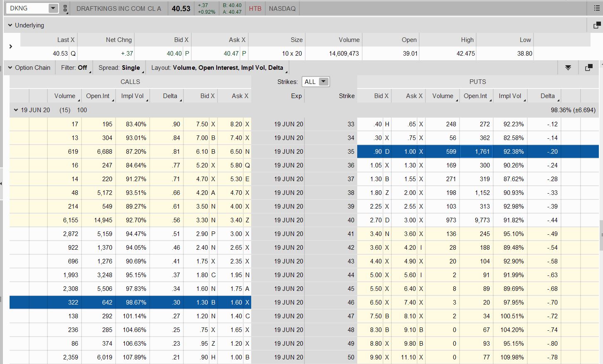
Task: Change the Layout column set menu
Action: click(x=218, y=68)
